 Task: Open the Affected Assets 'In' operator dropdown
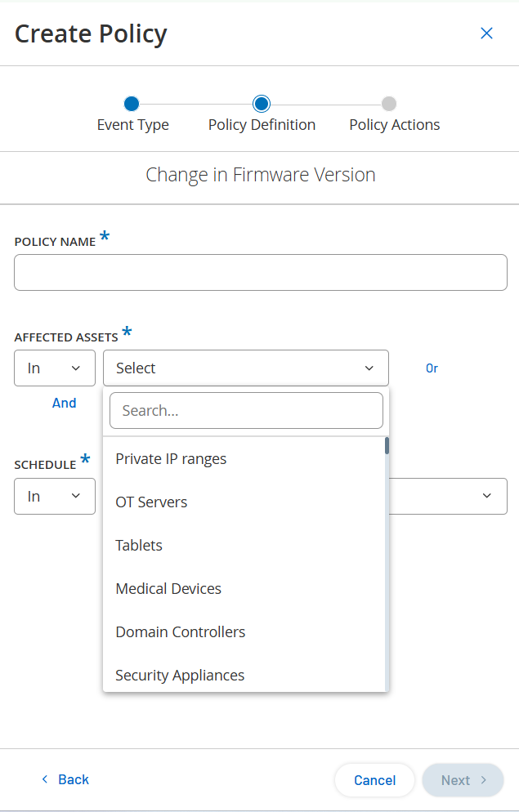pos(55,368)
